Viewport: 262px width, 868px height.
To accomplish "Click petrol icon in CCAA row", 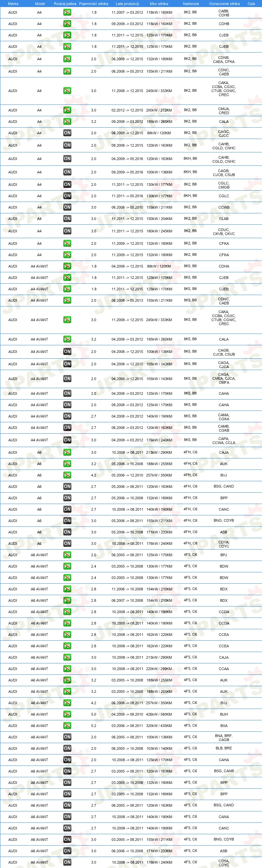I will (67, 669).
